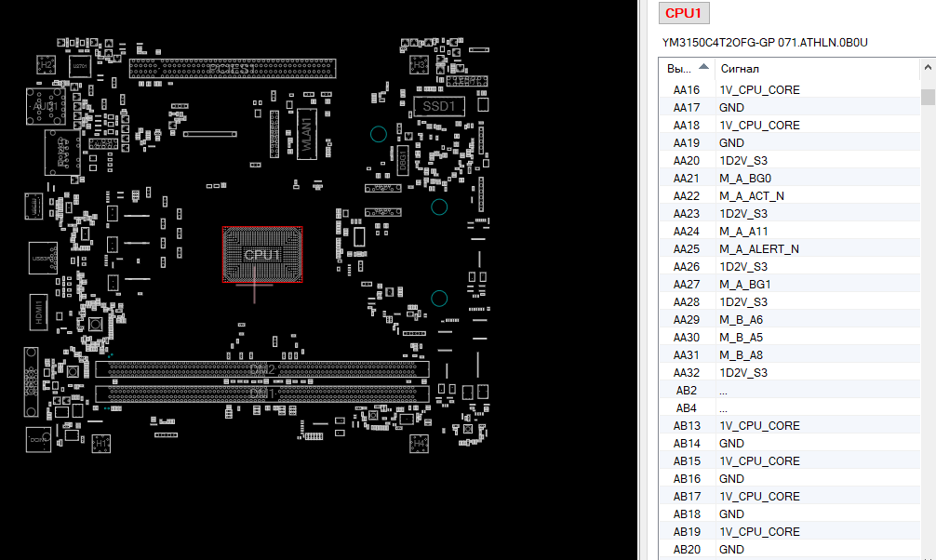Select the CPU1 chip on the board
936x560 pixels.
tap(262, 254)
